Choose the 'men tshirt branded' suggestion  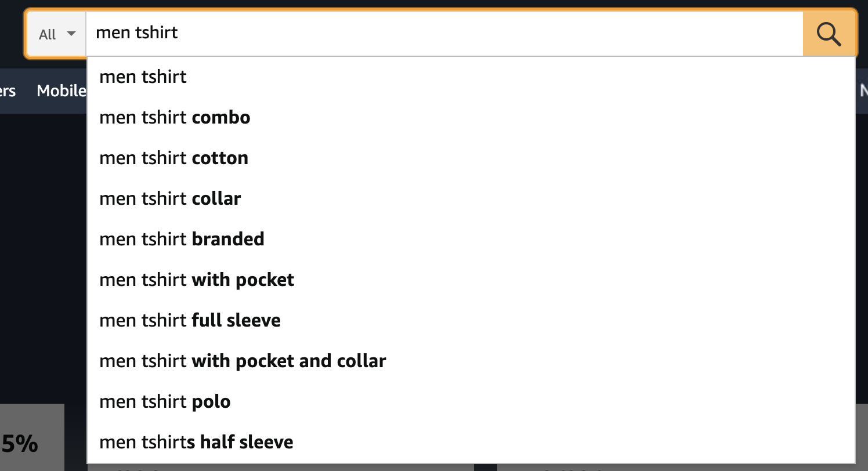(182, 239)
